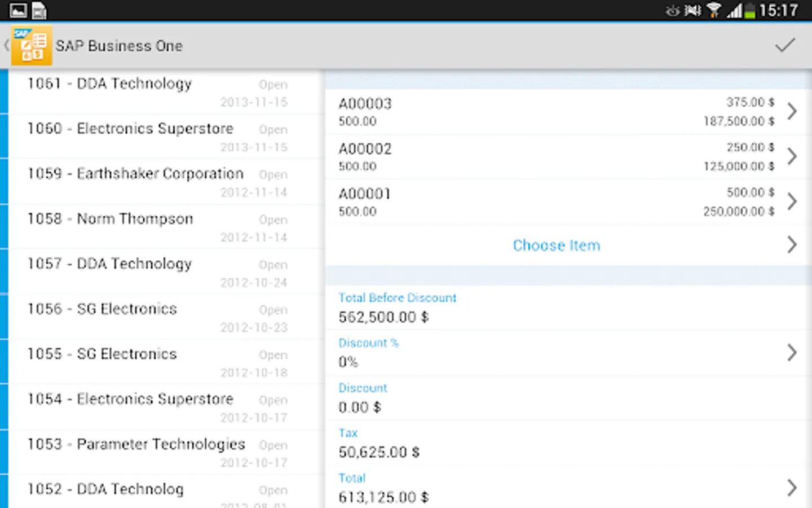The image size is (812, 508).
Task: Tap the clock showing 15:17
Action: [x=778, y=10]
